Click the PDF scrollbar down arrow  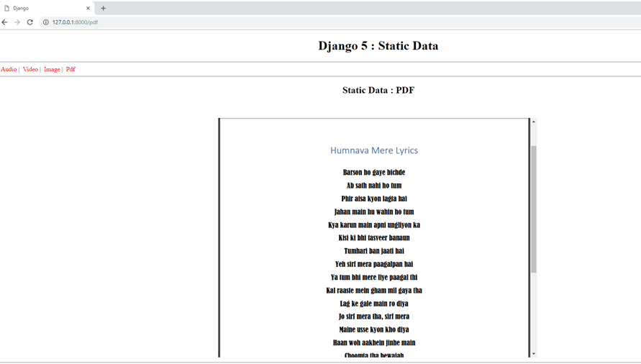[534, 354]
